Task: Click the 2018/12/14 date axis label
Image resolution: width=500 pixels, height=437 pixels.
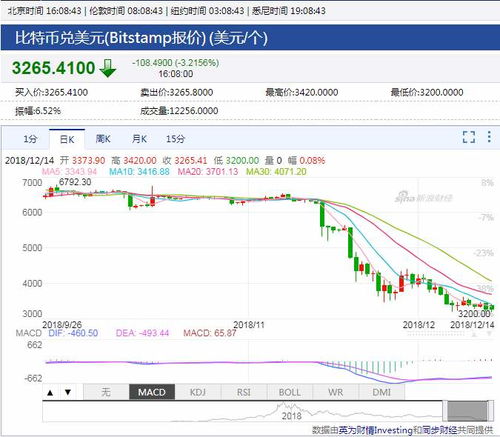Action: tap(472, 325)
